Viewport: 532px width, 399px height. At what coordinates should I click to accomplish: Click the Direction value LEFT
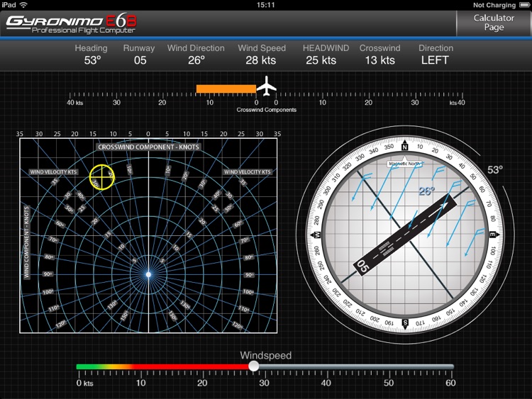(x=435, y=60)
